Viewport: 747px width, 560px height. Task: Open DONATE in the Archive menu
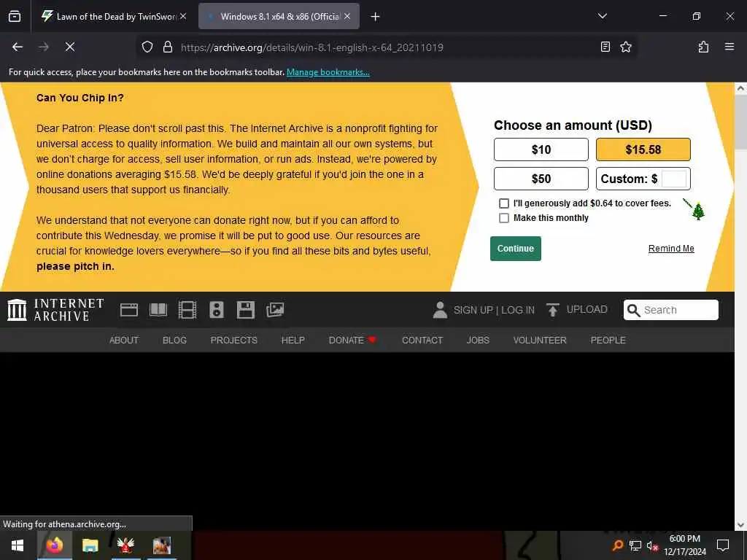click(x=352, y=341)
